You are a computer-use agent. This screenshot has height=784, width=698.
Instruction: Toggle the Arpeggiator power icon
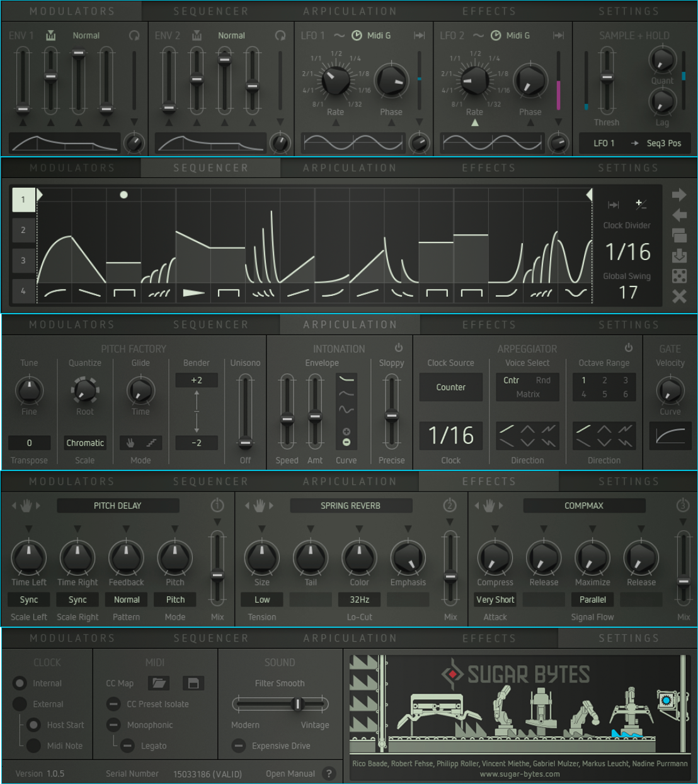628,348
